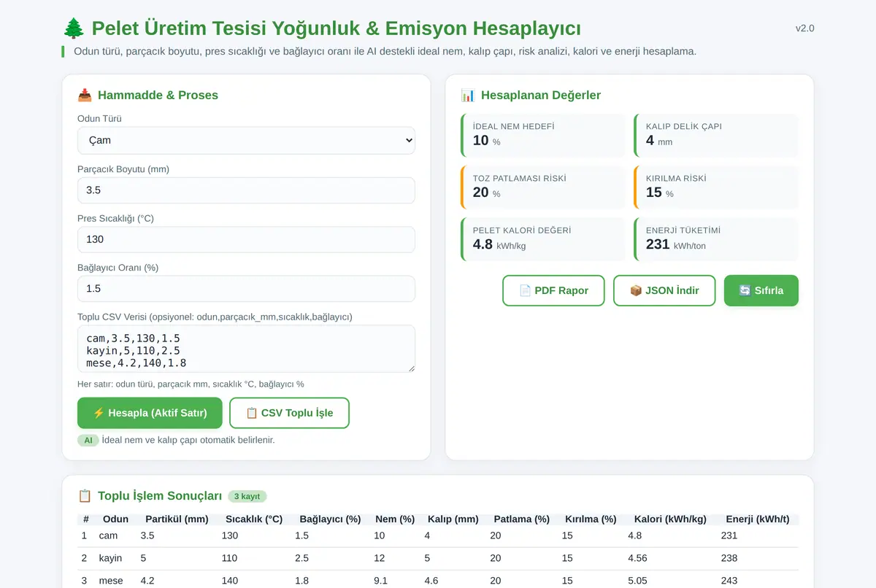Select the Bağlayıcı Oranı field with 1.5
Screen dimensions: 876x588
pos(246,288)
